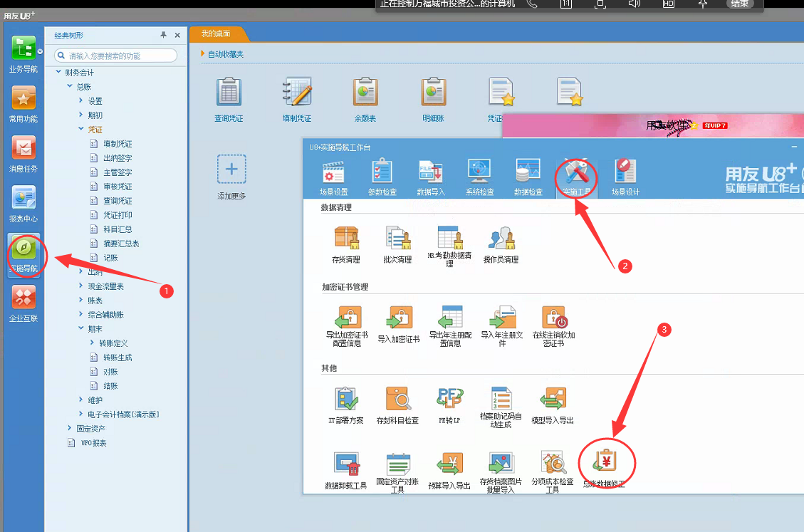Open 业务导航 in left sidebar
The width and height of the screenshot is (804, 532).
pos(24,54)
